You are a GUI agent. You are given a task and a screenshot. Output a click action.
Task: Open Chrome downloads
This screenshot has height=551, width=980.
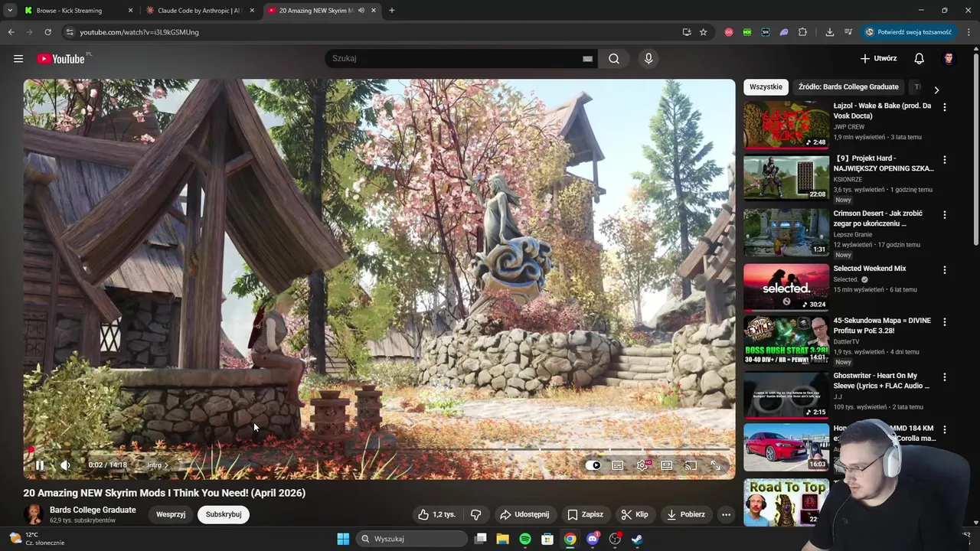tap(829, 32)
